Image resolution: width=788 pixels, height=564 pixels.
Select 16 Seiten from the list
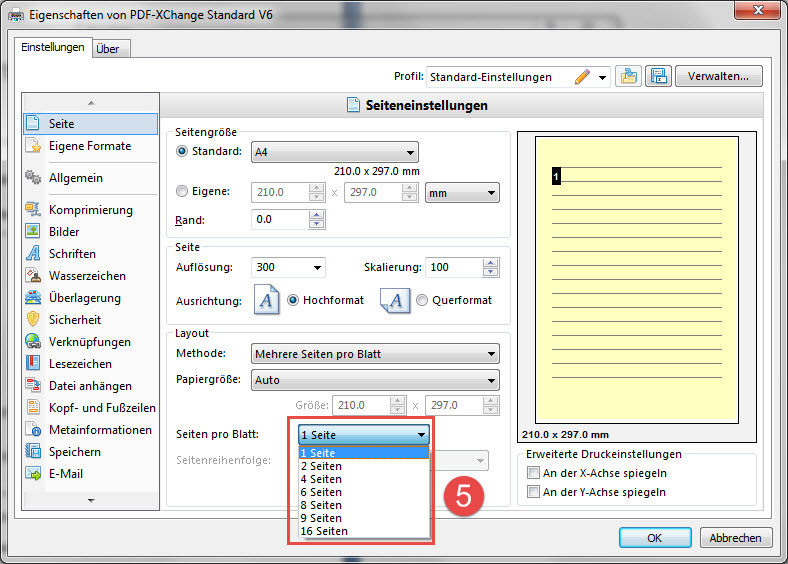click(x=364, y=531)
